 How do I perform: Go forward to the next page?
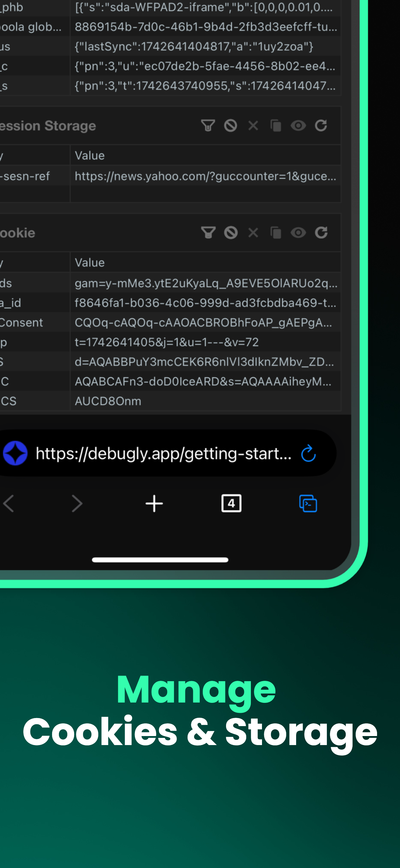tap(77, 504)
